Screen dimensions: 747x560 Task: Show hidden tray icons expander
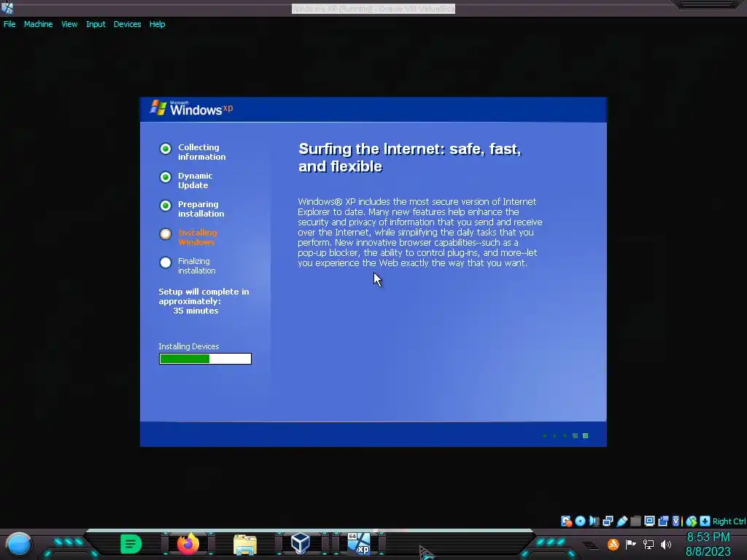[x=590, y=545]
